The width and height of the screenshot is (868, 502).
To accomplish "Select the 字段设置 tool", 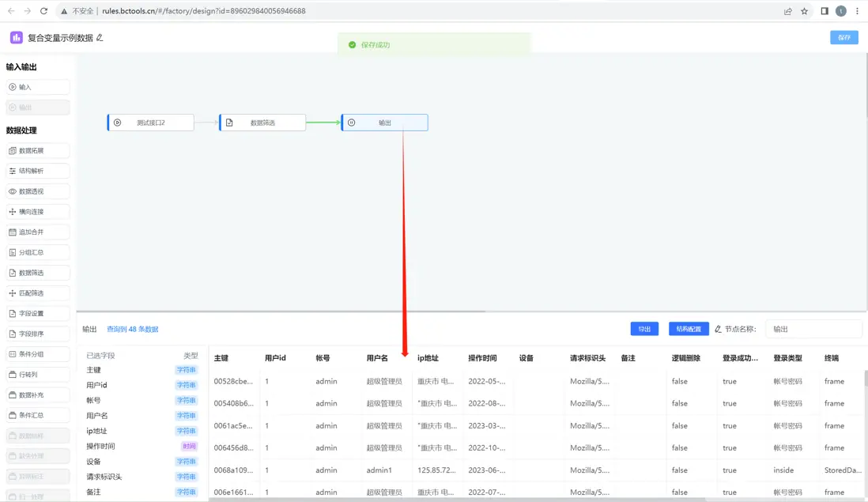I will point(38,313).
